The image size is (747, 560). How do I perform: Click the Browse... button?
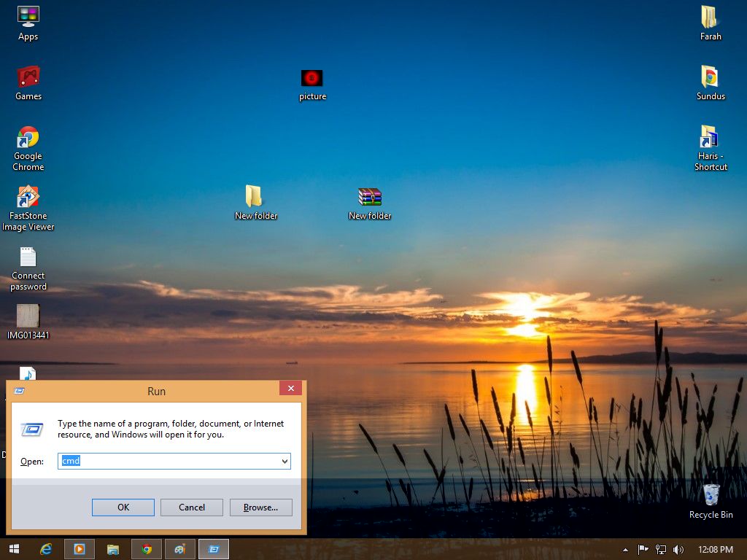[x=260, y=507]
